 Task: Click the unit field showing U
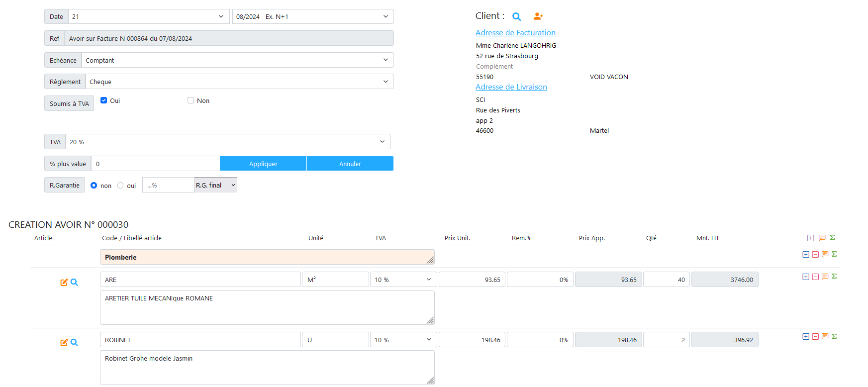point(335,340)
